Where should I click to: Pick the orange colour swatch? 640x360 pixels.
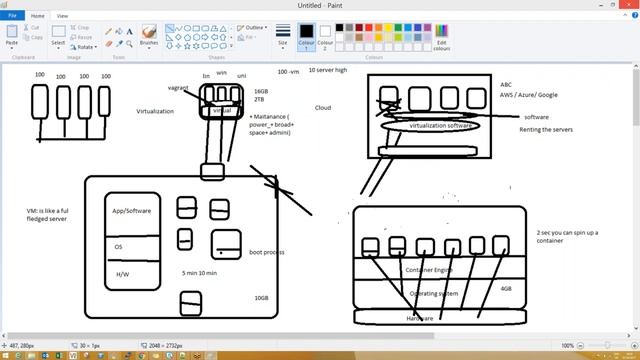click(x=379, y=27)
